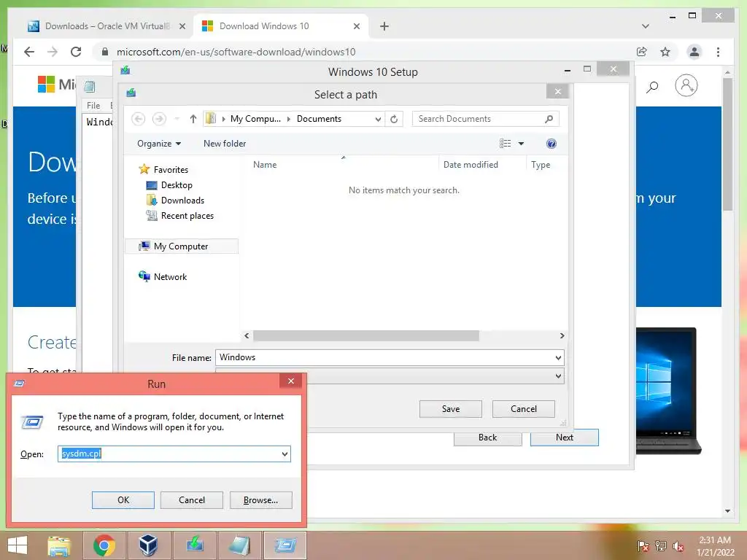Open the Organize menu
The image size is (747, 560).
pos(159,144)
